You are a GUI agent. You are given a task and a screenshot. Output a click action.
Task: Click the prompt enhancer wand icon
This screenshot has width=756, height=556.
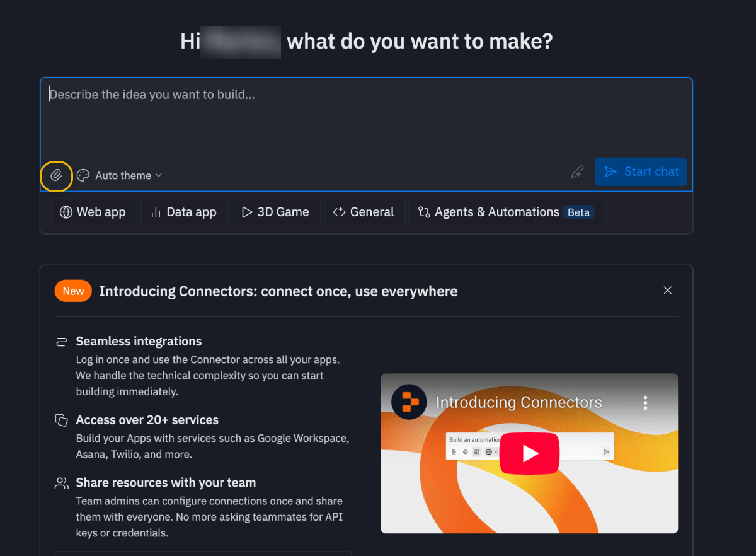coord(577,171)
